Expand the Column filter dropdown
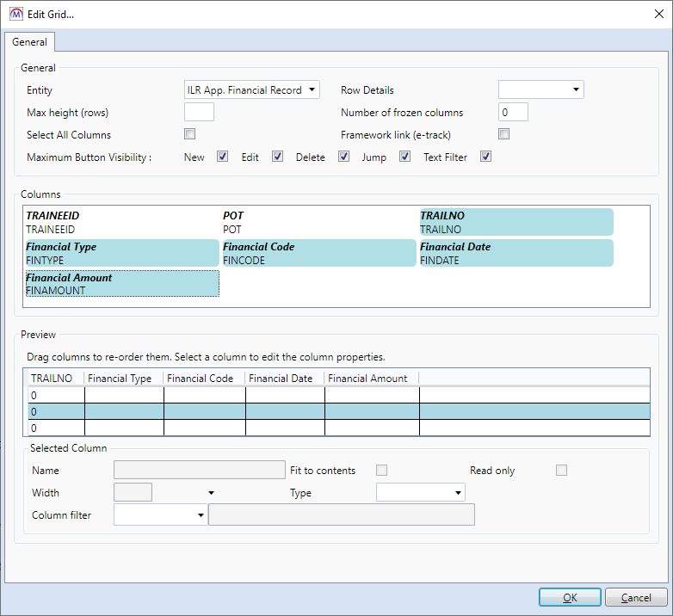673x616 pixels. point(160,515)
